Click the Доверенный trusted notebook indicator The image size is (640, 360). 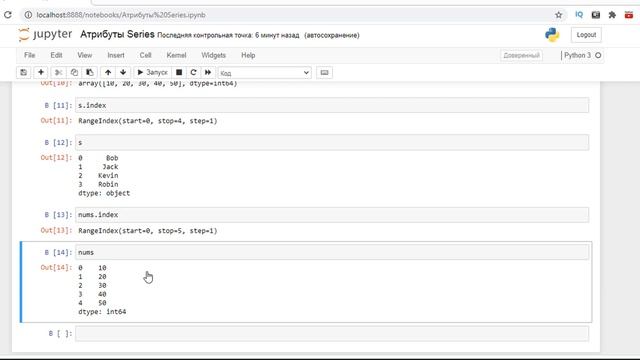521,55
